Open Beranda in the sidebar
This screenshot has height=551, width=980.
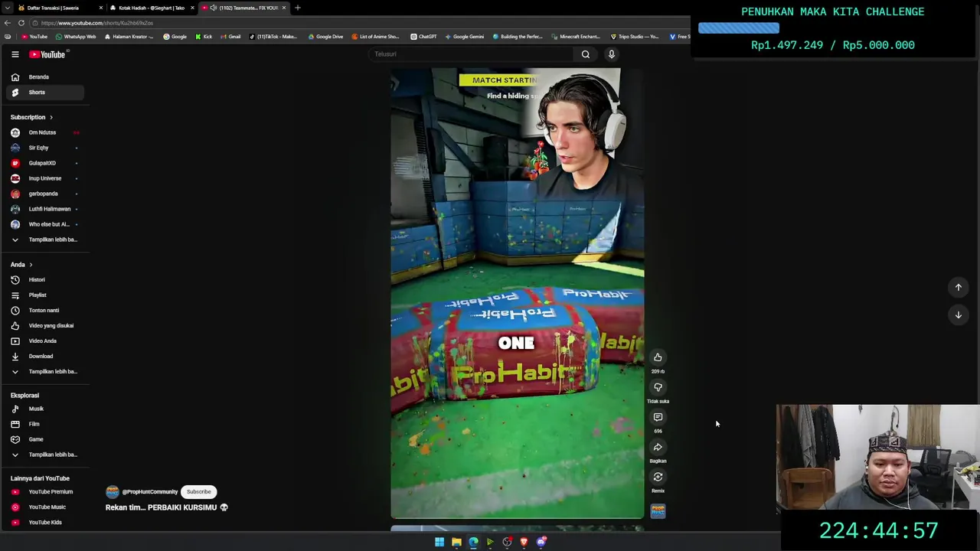coord(45,77)
